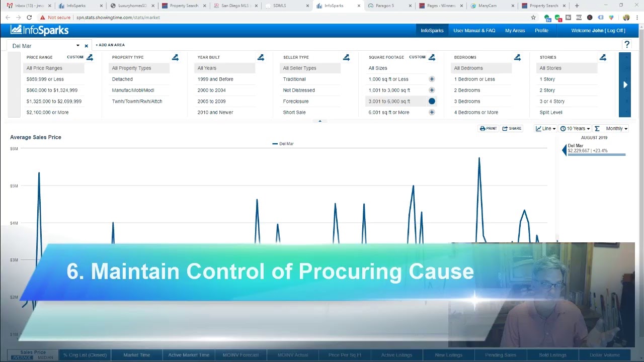The image size is (644, 362).
Task: Select All Price Ranges filter
Action: click(x=54, y=68)
